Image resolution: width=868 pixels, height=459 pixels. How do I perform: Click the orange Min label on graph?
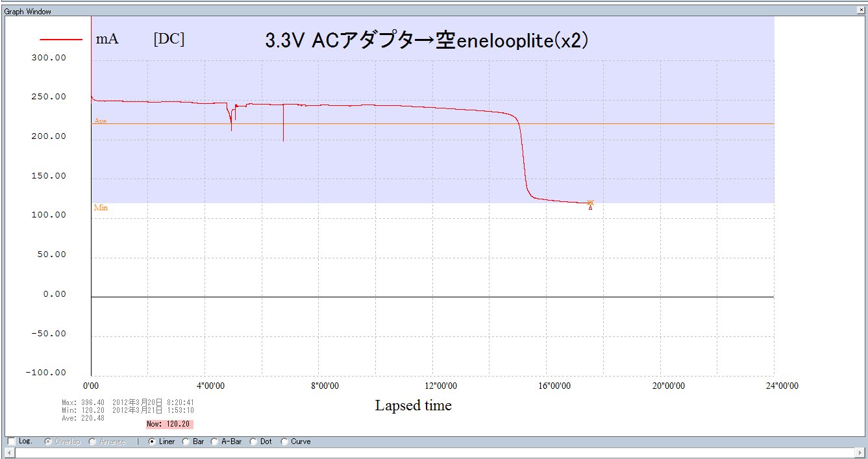pyautogui.click(x=101, y=208)
